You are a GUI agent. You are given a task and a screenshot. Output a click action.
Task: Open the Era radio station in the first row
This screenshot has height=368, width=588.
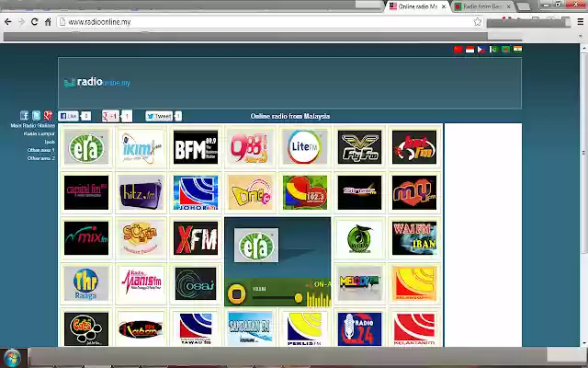86,147
